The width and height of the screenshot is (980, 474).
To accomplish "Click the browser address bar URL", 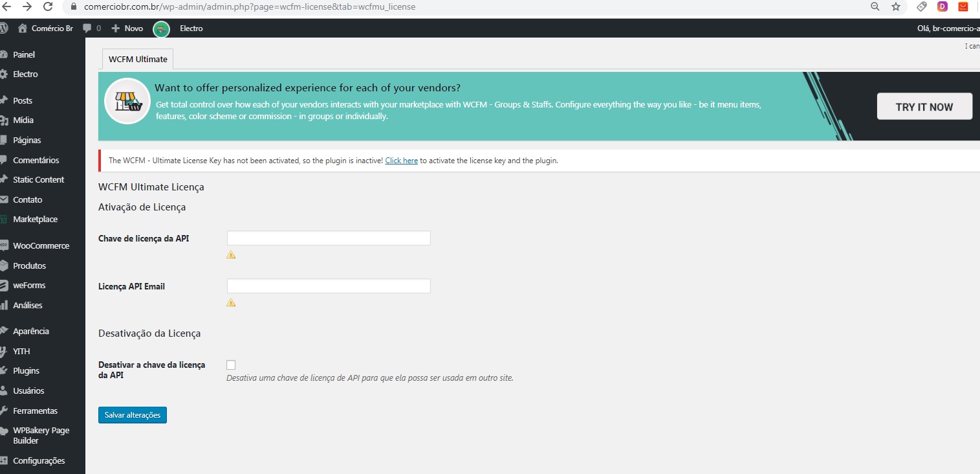I will pyautogui.click(x=250, y=7).
